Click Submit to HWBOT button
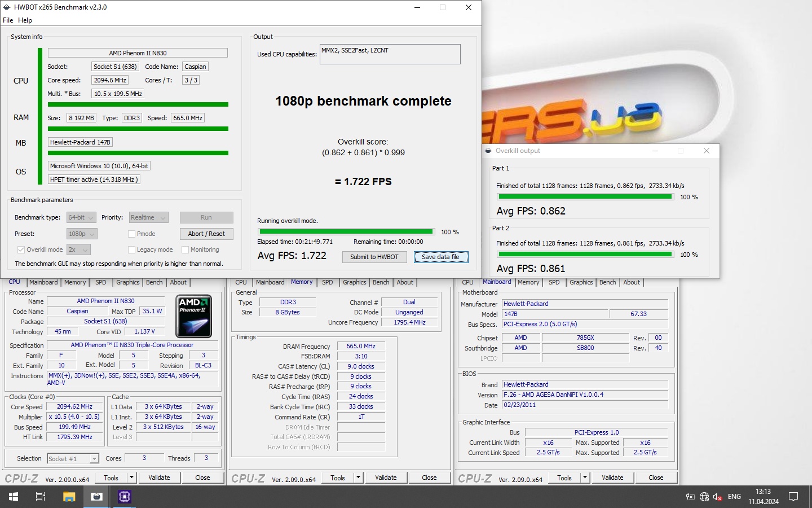The height and width of the screenshot is (508, 812). (x=374, y=257)
